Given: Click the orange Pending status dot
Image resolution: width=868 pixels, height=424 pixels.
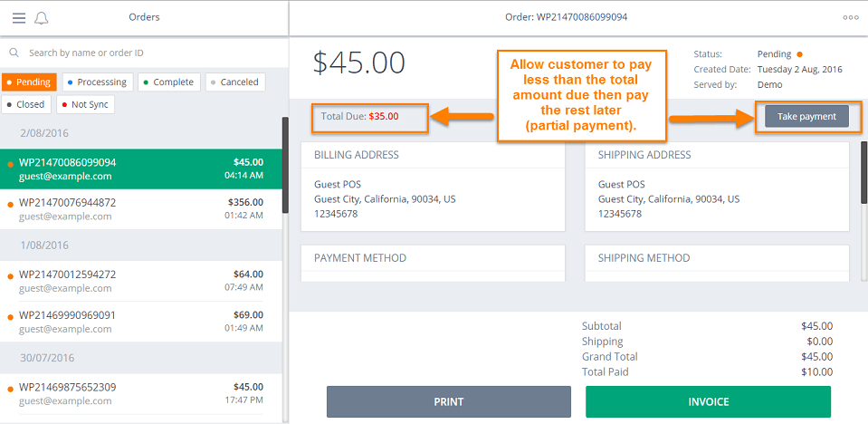Looking at the screenshot, I should pos(799,54).
